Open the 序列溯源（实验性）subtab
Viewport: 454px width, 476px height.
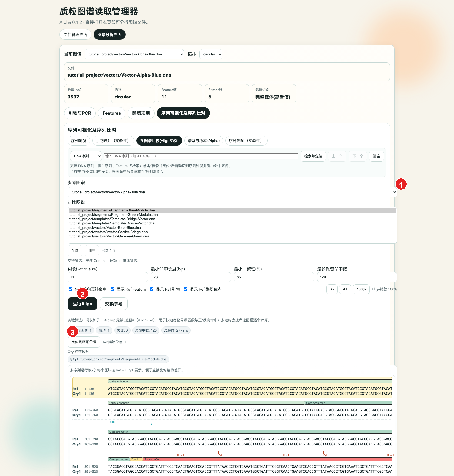246,141
